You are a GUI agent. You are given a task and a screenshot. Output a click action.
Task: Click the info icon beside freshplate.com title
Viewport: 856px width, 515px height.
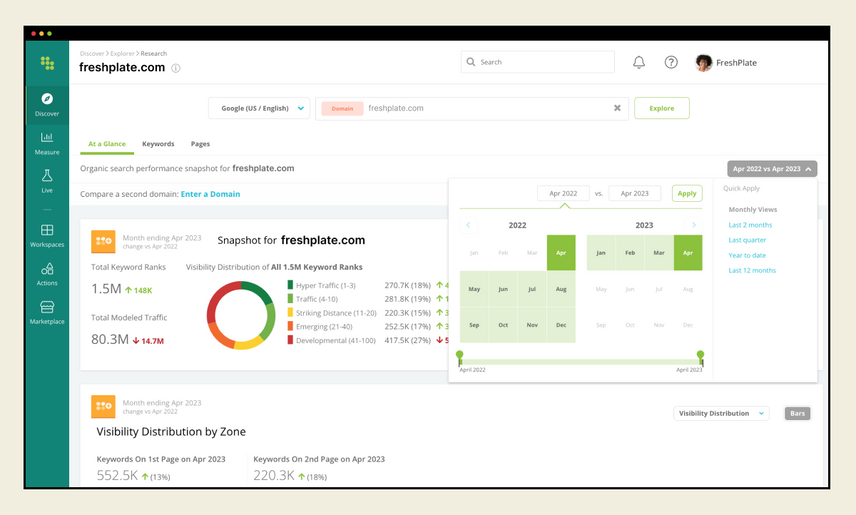point(176,68)
